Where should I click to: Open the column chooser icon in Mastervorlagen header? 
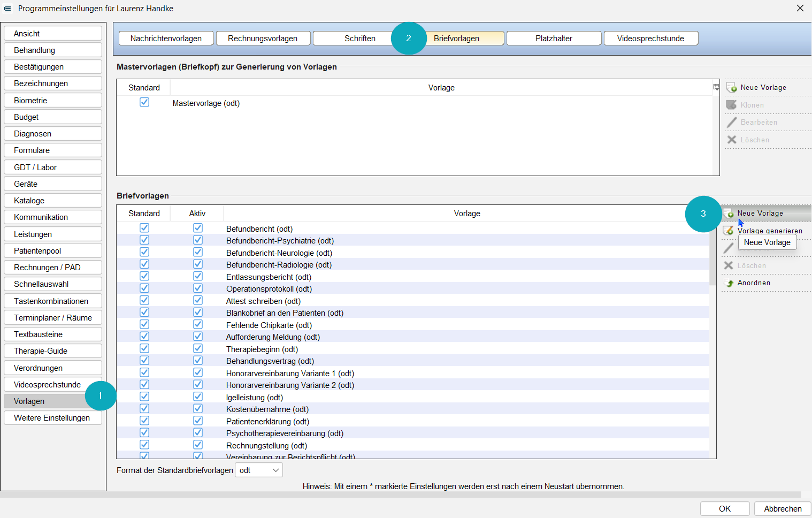tap(716, 87)
